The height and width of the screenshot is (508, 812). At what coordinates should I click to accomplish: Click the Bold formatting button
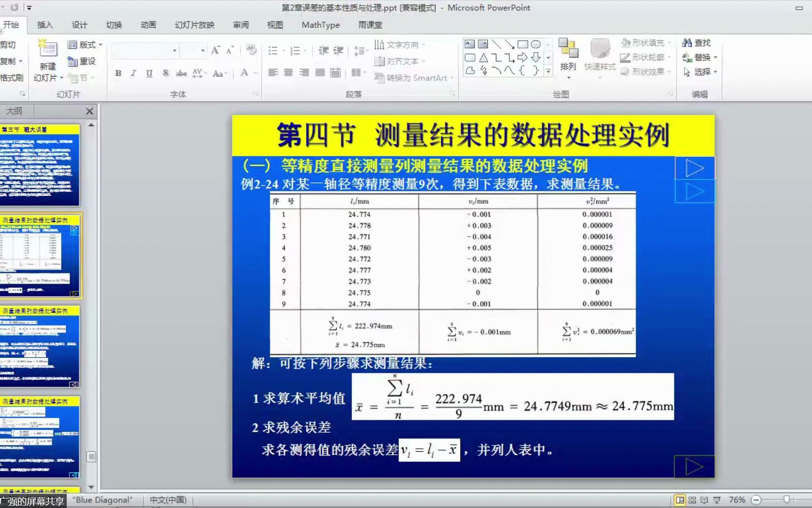point(118,73)
